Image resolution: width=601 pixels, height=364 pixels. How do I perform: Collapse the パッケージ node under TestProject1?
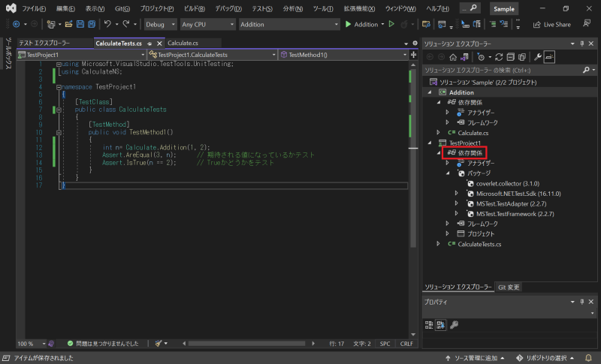(448, 173)
